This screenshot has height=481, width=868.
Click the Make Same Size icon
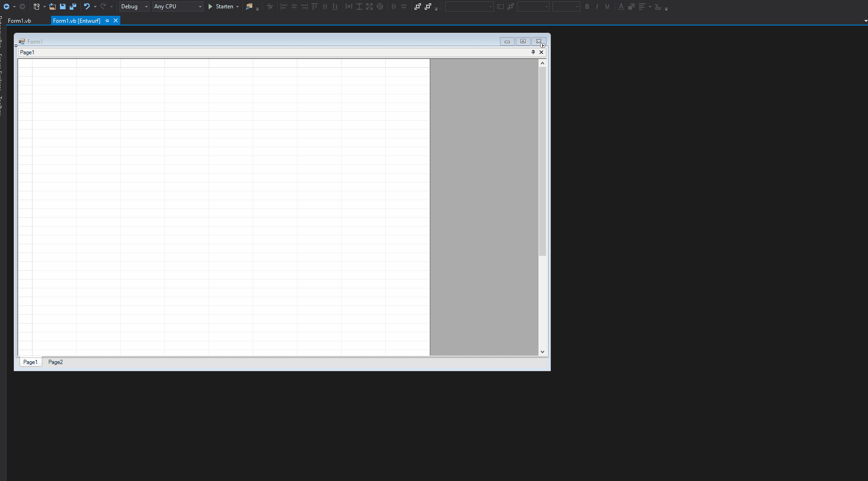pos(369,6)
